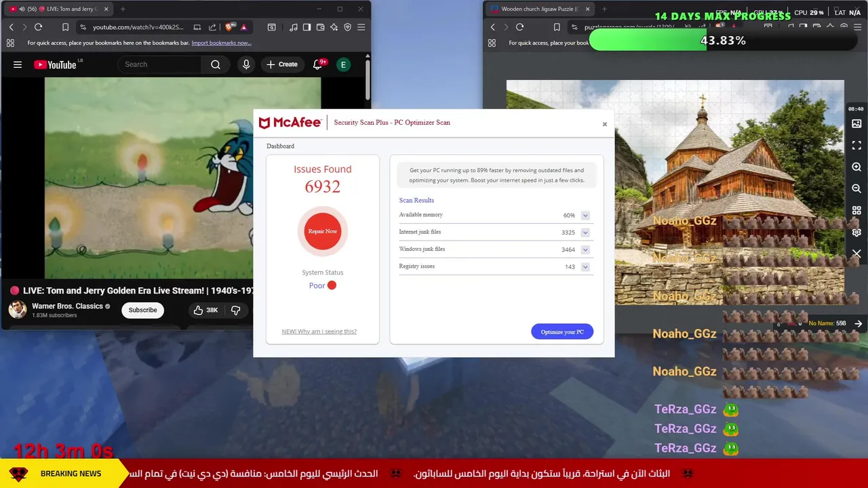Viewport: 868px width, 488px height.
Task: Open a new tab in the YouTube window
Action: pos(123,9)
